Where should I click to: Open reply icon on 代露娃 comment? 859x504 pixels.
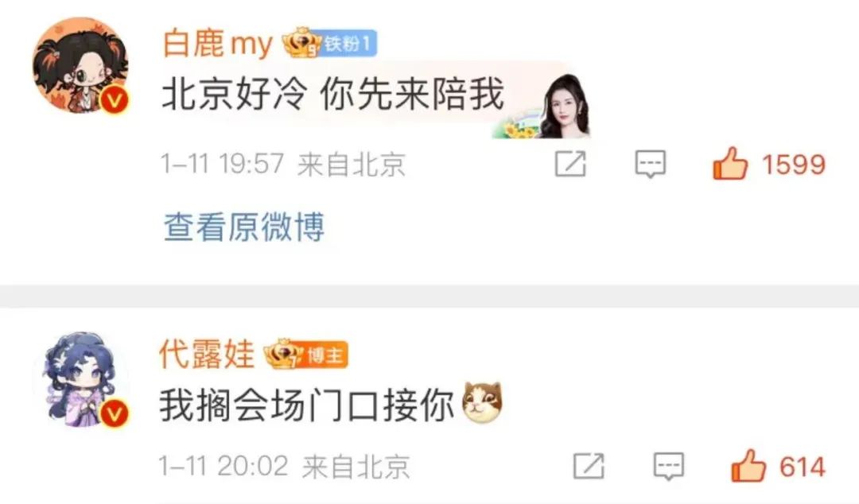[x=669, y=467]
